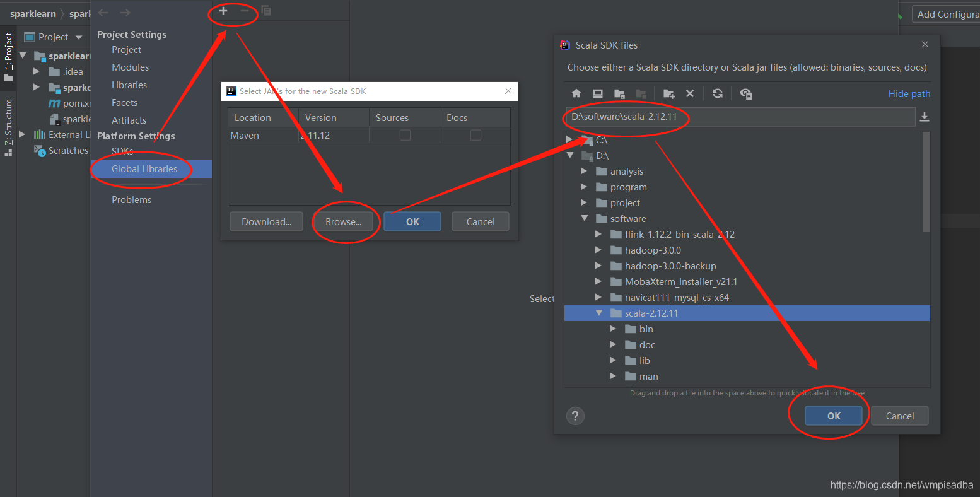
Task: Navigate forward in Project Structure
Action: click(x=125, y=13)
